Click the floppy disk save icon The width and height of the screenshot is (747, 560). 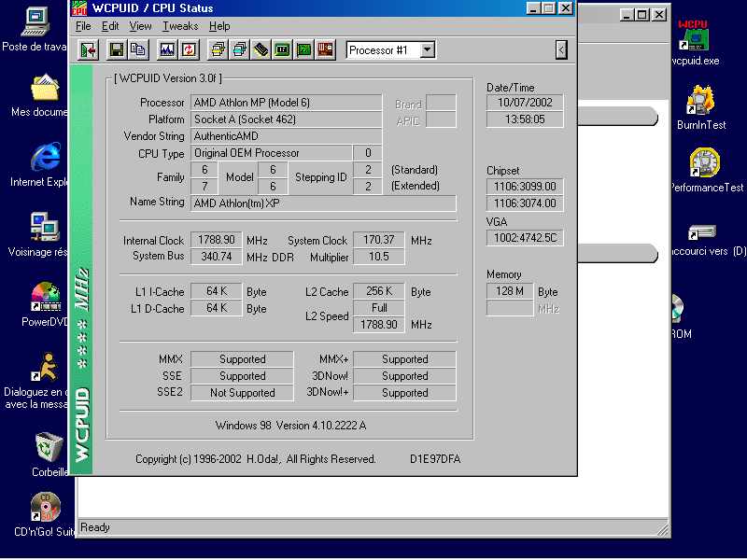pos(116,49)
